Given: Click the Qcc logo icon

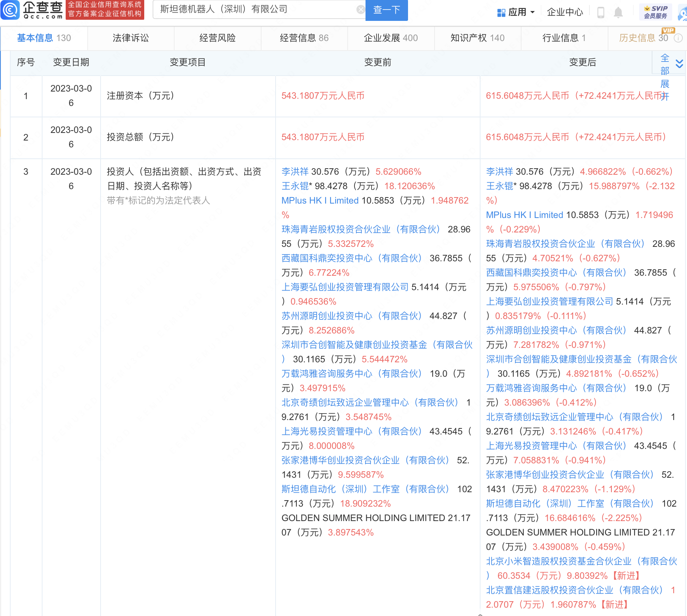Looking at the screenshot, I should (x=10, y=10).
